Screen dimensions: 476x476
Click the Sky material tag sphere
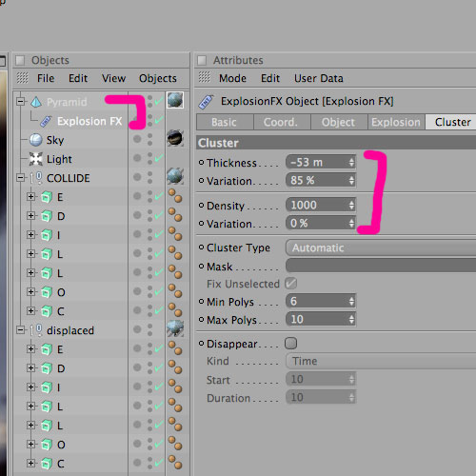(x=175, y=138)
